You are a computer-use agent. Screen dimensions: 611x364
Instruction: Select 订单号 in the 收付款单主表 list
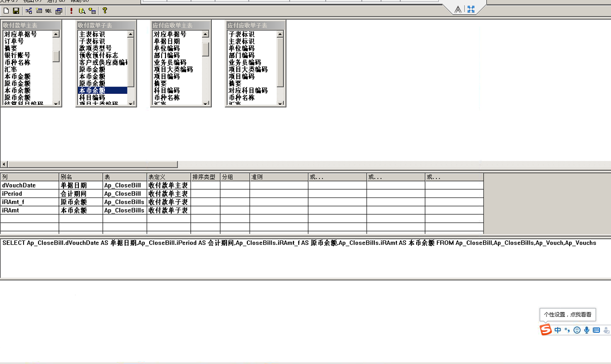click(14, 41)
